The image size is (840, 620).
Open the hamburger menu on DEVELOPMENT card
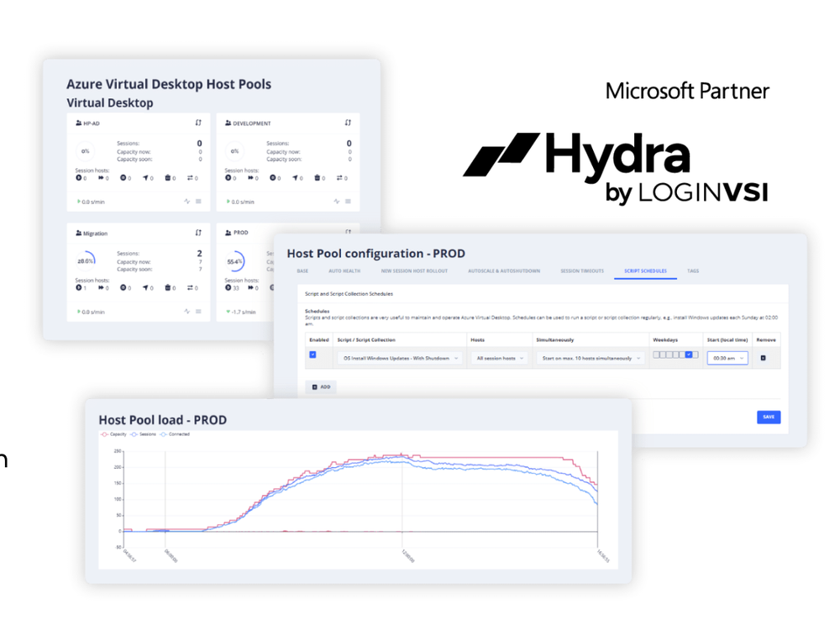pyautogui.click(x=348, y=202)
